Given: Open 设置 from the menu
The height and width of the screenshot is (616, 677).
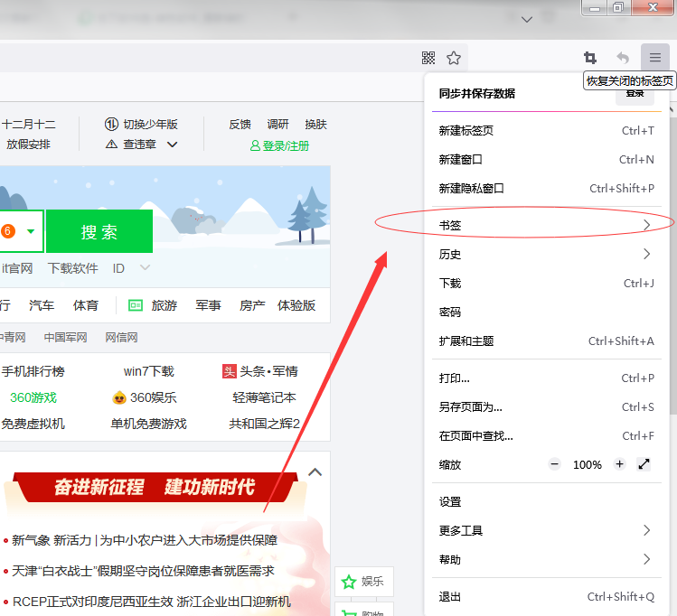Looking at the screenshot, I should click(x=450, y=501).
